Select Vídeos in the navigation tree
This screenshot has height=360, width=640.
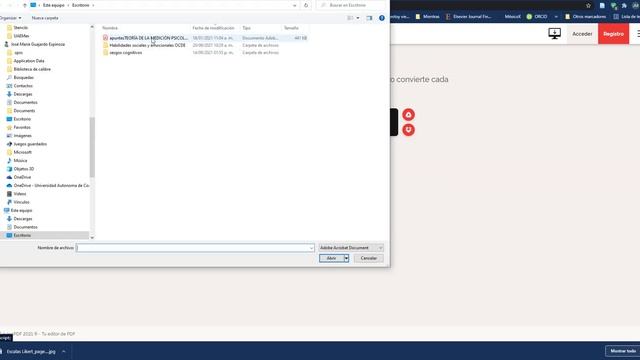[20, 194]
